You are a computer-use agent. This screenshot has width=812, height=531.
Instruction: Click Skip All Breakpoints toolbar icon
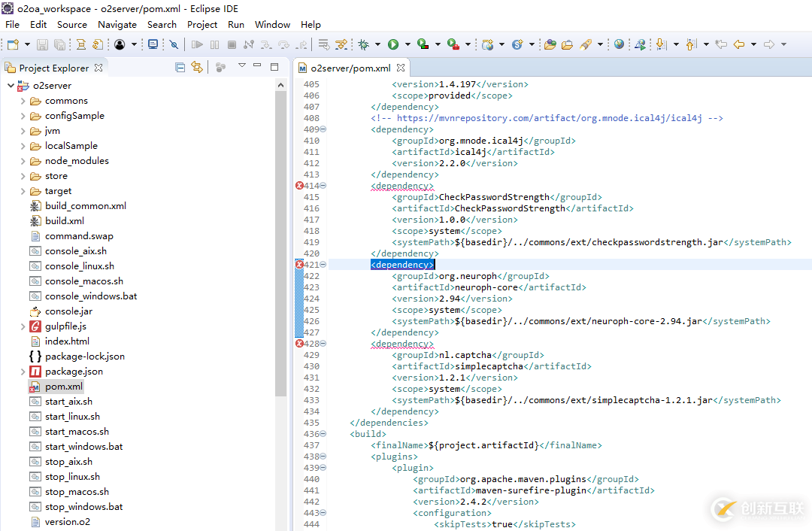(174, 45)
